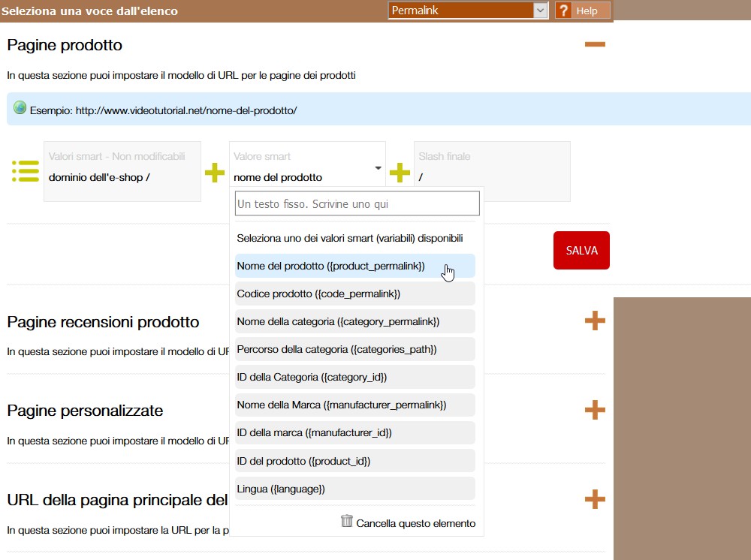
Task: Select Nome del prodotto ({product_permalink})
Action: click(355, 266)
